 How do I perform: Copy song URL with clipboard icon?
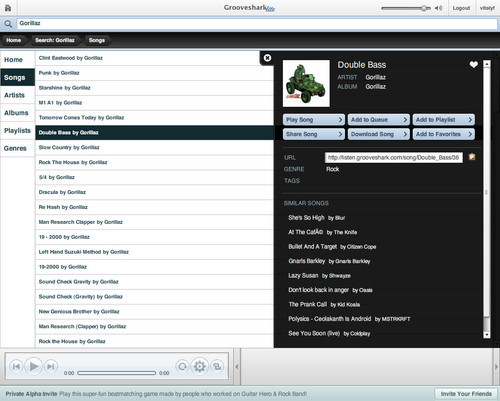click(x=472, y=157)
